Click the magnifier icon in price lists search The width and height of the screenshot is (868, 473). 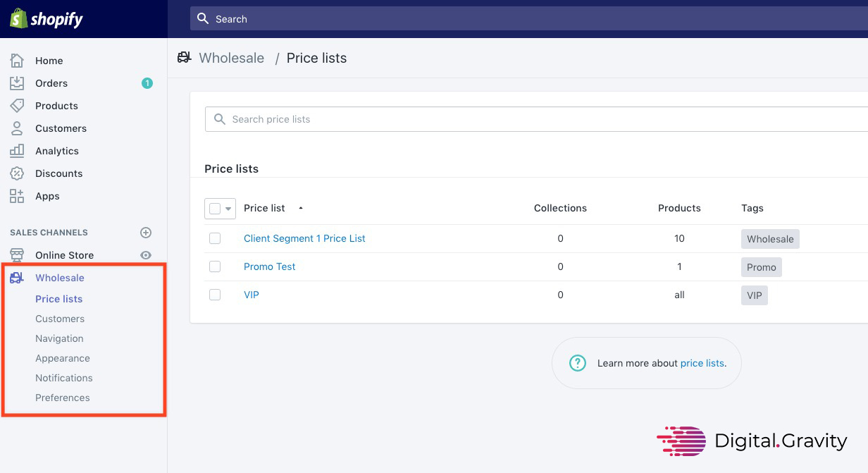[220, 119]
